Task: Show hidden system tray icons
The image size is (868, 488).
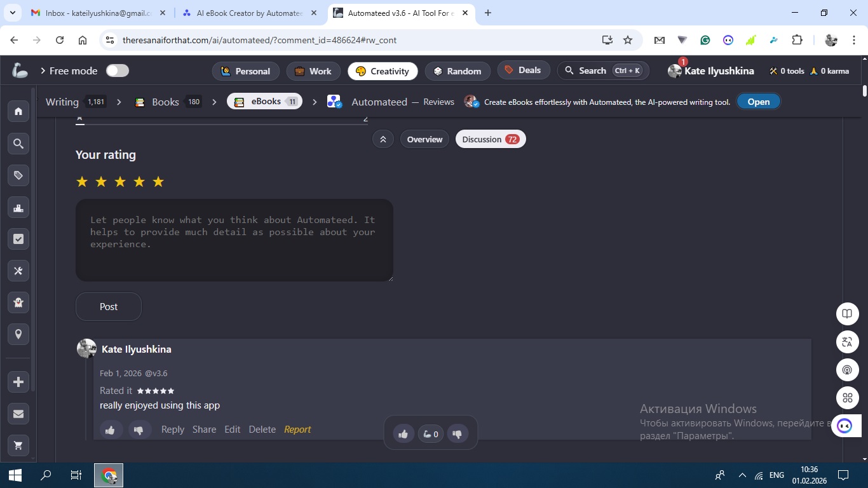Action: 742,475
